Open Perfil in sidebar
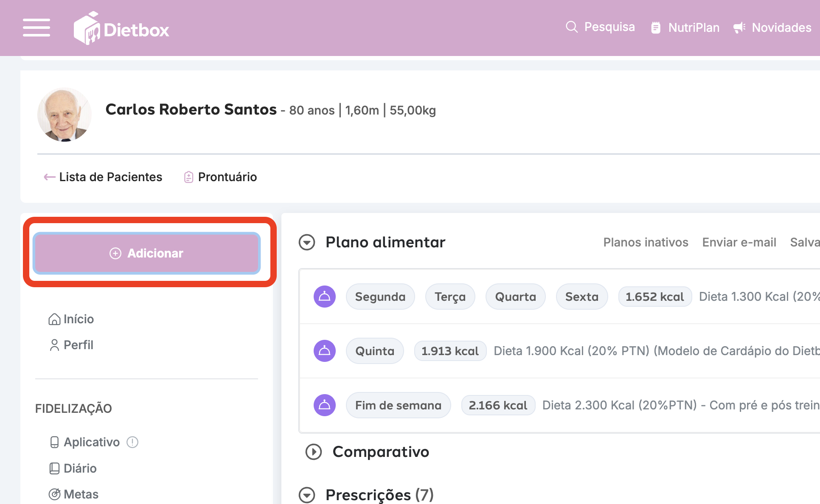The image size is (820, 504). (71, 345)
